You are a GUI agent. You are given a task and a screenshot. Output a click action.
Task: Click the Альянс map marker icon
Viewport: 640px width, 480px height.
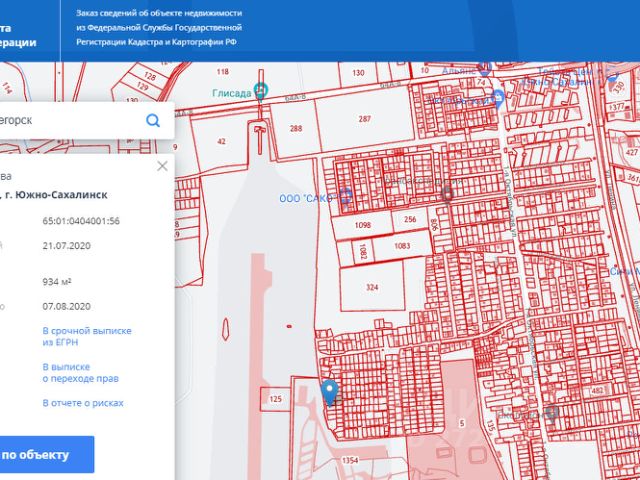(x=485, y=69)
